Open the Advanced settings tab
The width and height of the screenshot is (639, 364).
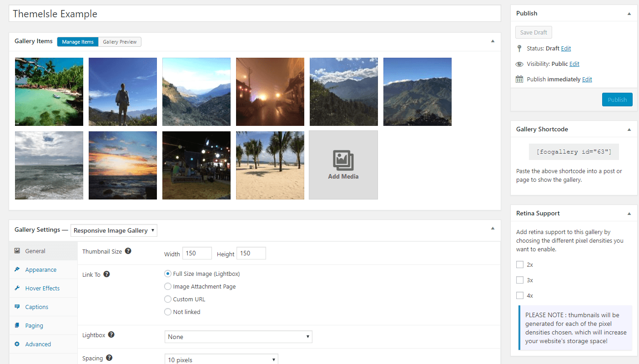(x=43, y=344)
